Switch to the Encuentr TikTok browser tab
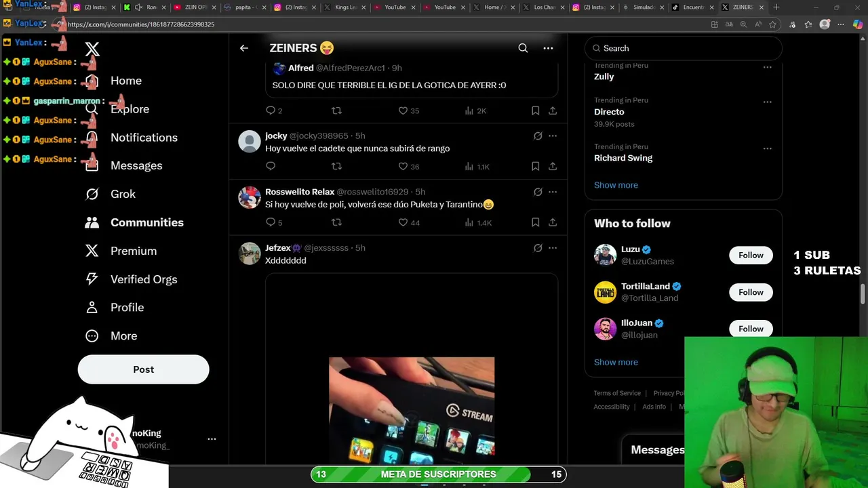Image resolution: width=868 pixels, height=488 pixels. 692,7
